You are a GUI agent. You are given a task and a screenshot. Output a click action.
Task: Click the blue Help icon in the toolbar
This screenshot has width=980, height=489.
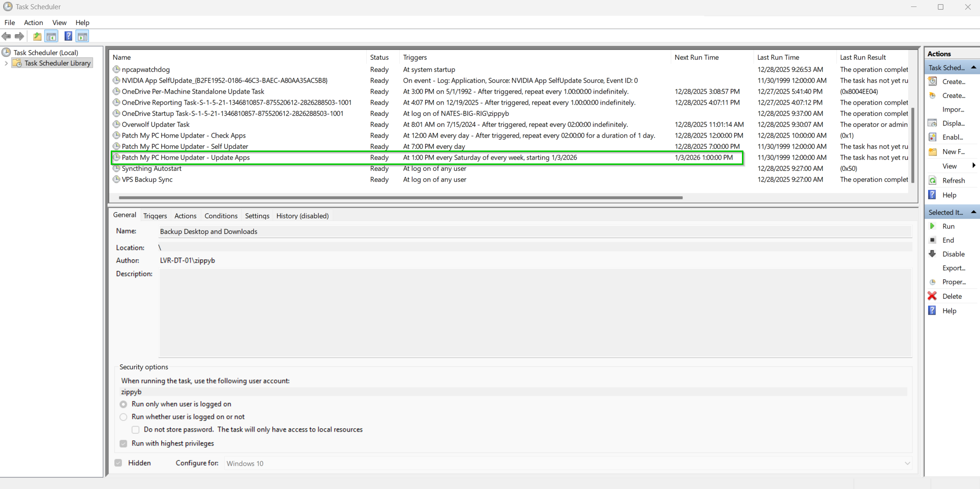pos(68,36)
